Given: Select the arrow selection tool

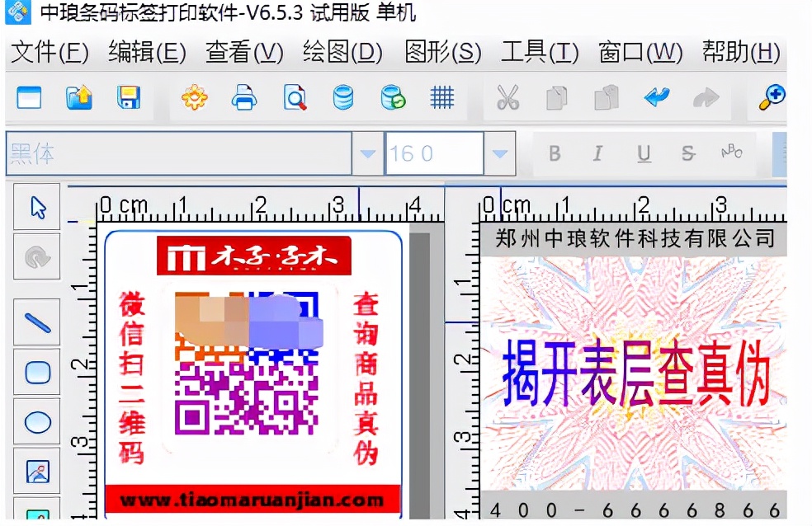Looking at the screenshot, I should pyautogui.click(x=36, y=208).
